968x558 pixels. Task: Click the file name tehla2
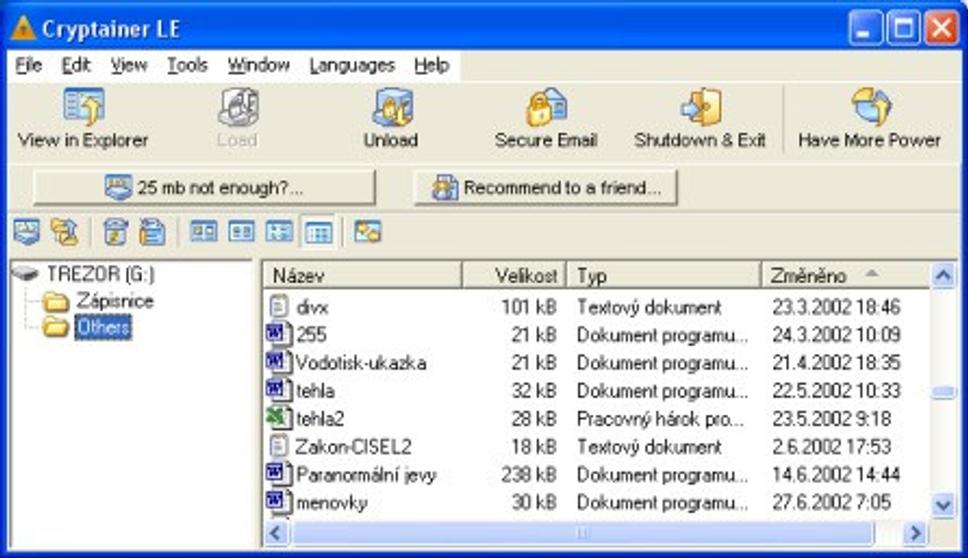coord(320,418)
